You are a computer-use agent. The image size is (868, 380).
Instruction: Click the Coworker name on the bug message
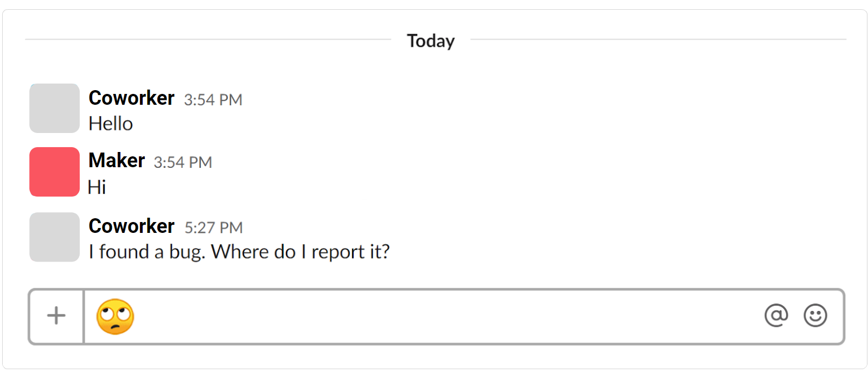tap(131, 226)
